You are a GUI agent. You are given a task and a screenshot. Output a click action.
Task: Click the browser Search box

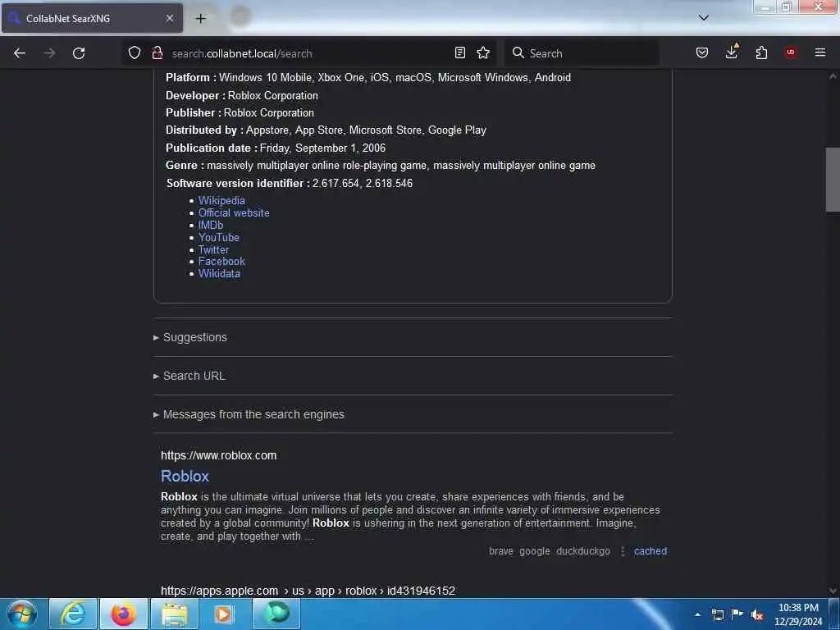click(x=582, y=53)
